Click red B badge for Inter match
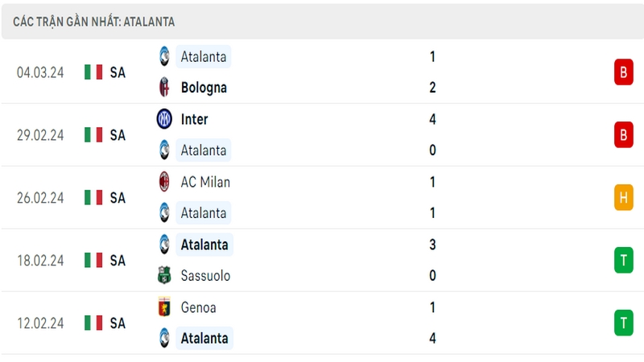The image size is (644, 362). [x=623, y=134]
